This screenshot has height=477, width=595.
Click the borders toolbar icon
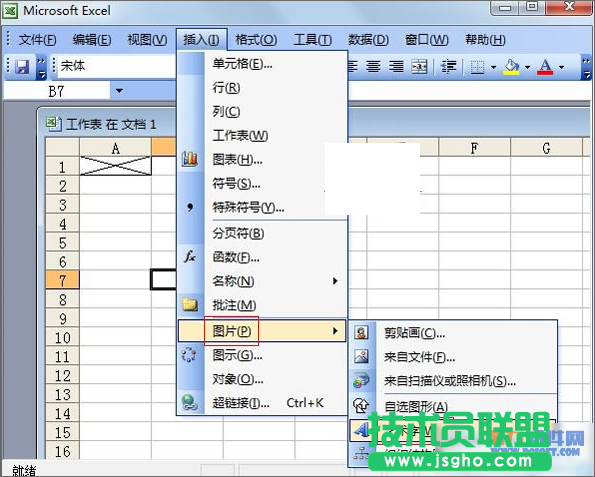click(x=477, y=68)
